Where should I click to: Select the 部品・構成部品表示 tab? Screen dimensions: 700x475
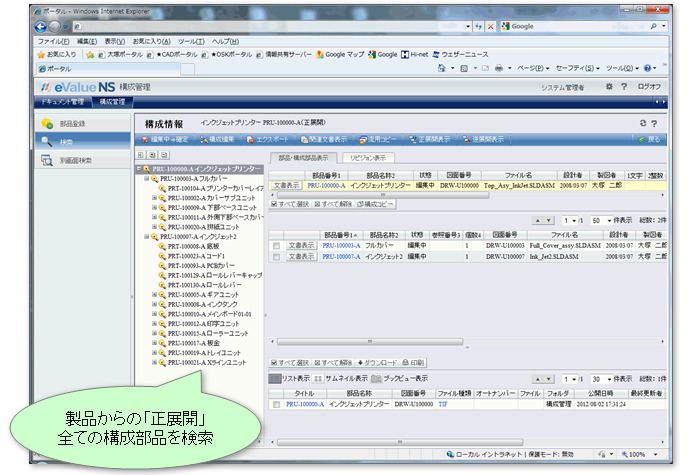[303, 158]
